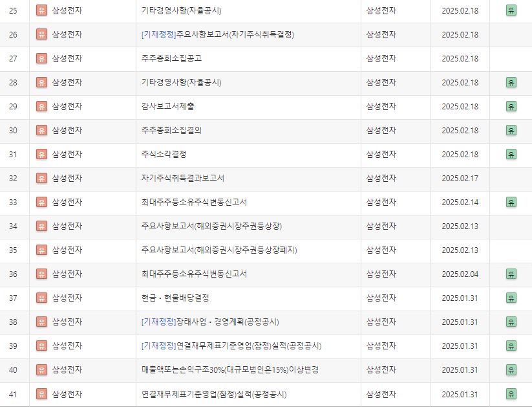Click the green 유 remark badge in row 40
Screen dimensions: 532x407
coord(511,369)
